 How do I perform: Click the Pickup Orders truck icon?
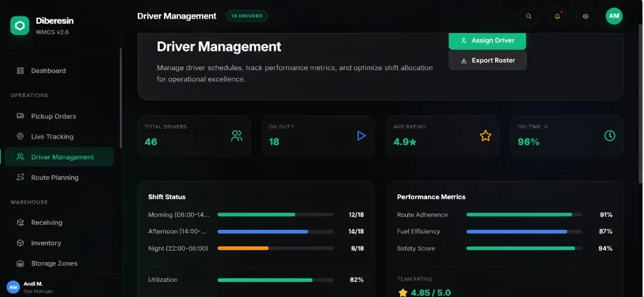point(20,116)
